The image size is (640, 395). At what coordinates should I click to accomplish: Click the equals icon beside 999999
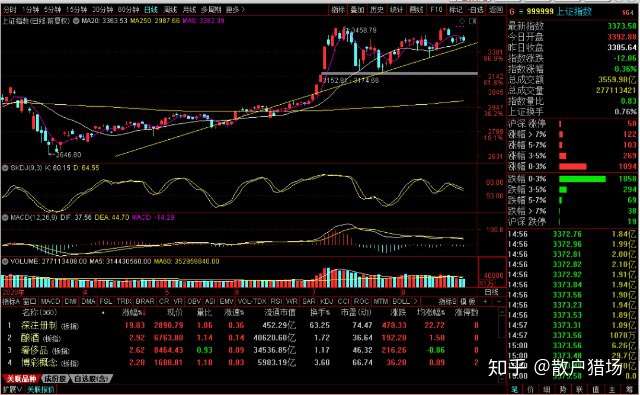(520, 12)
